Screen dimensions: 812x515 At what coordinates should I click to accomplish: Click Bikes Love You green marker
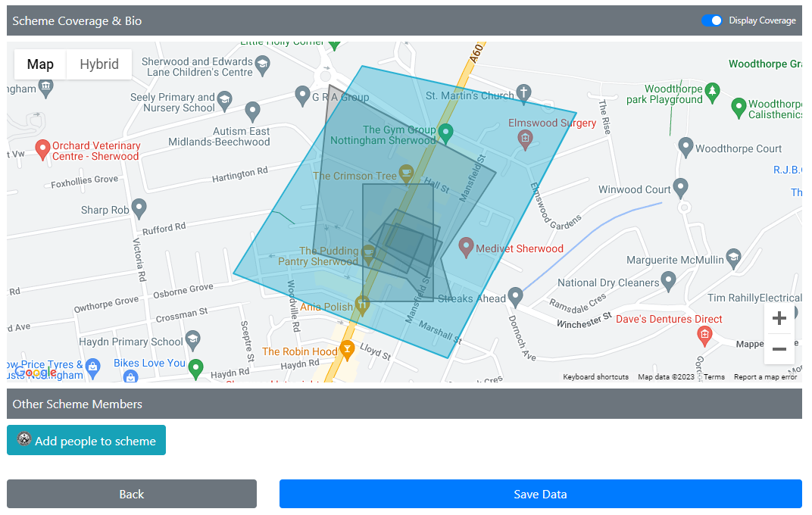coord(195,369)
